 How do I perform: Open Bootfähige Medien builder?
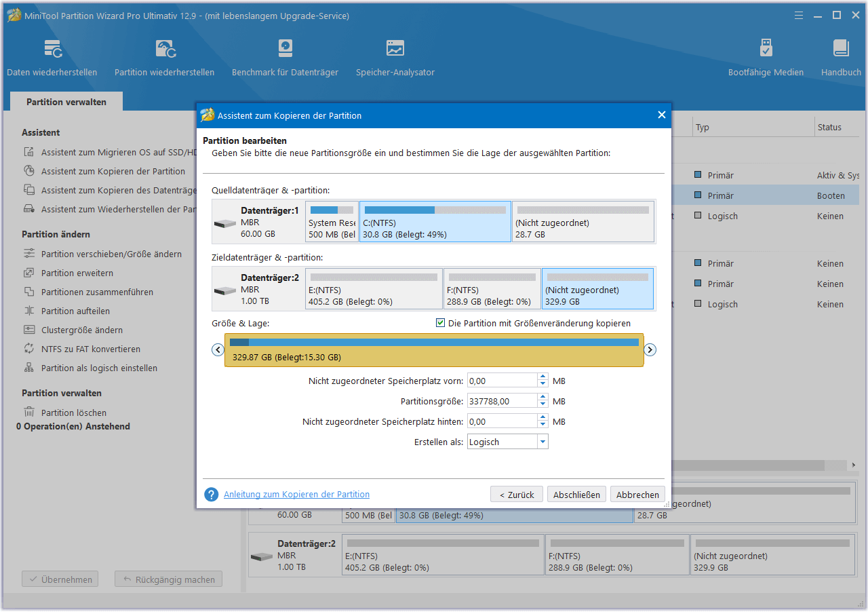point(766,58)
